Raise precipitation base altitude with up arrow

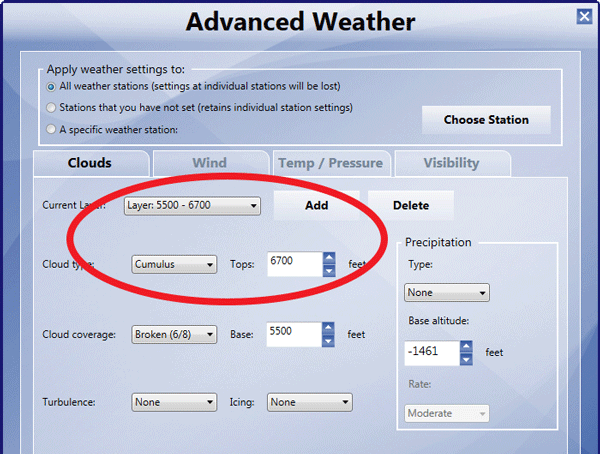465,347
